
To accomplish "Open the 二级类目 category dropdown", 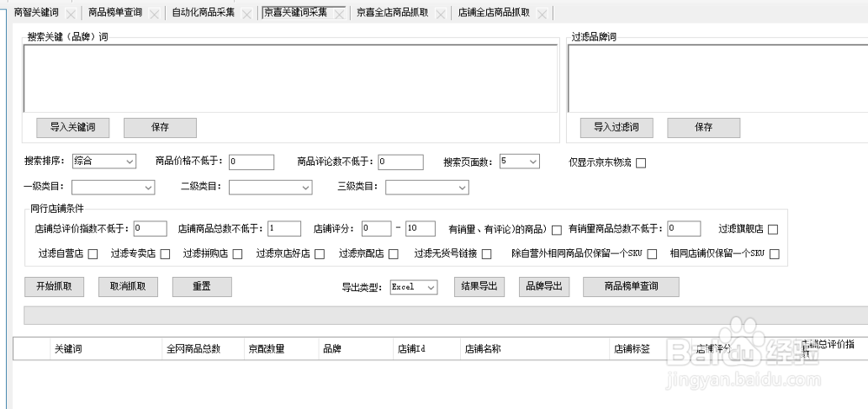I will pos(270,187).
